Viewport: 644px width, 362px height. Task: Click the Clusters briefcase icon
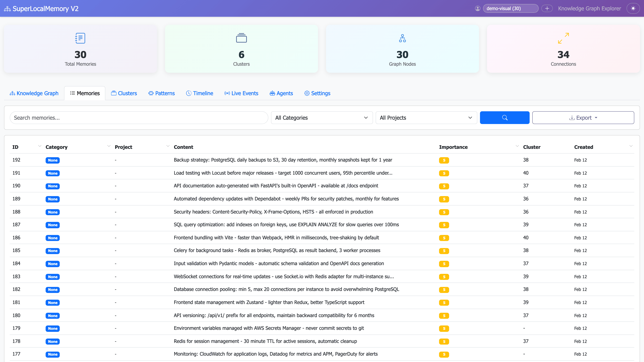[x=241, y=38]
